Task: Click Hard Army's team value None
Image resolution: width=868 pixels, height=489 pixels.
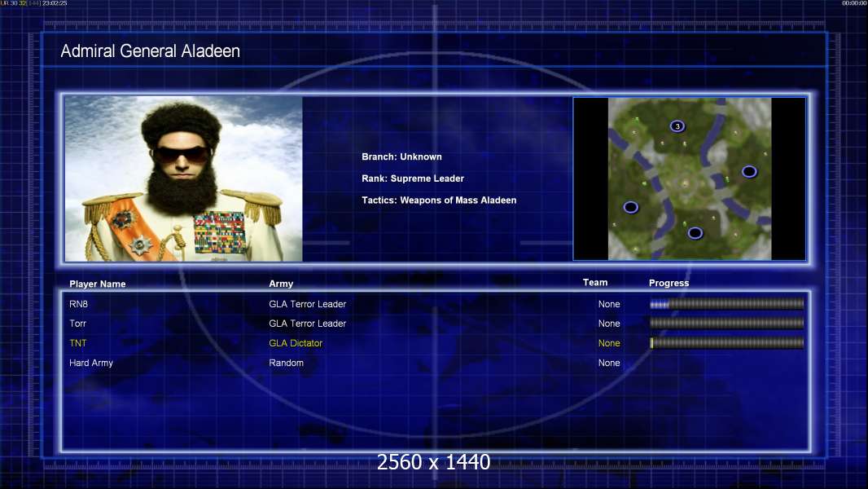Action: coord(609,363)
